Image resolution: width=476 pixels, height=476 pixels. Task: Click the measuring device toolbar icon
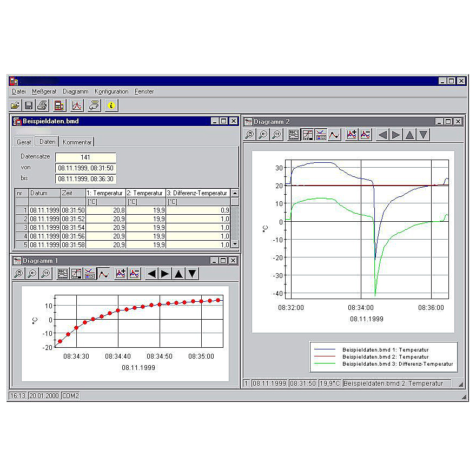[x=59, y=105]
